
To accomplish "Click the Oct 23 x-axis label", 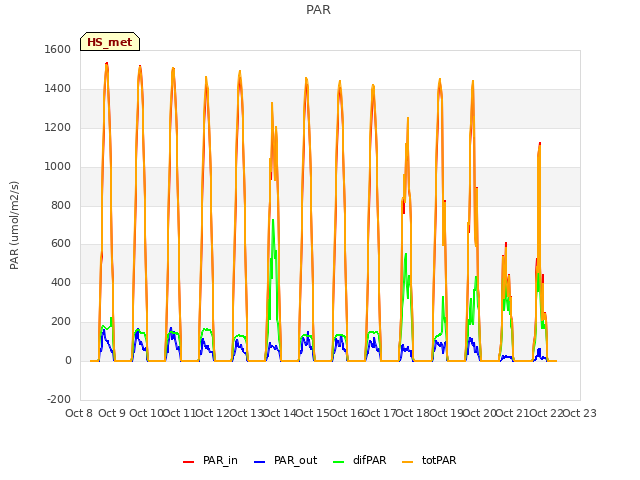I will pos(580,413).
